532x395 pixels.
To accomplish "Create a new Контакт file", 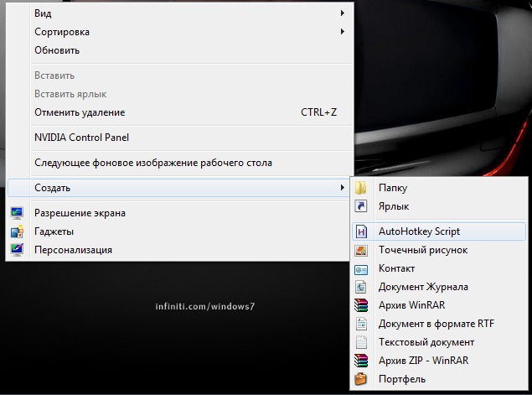I will [x=439, y=268].
